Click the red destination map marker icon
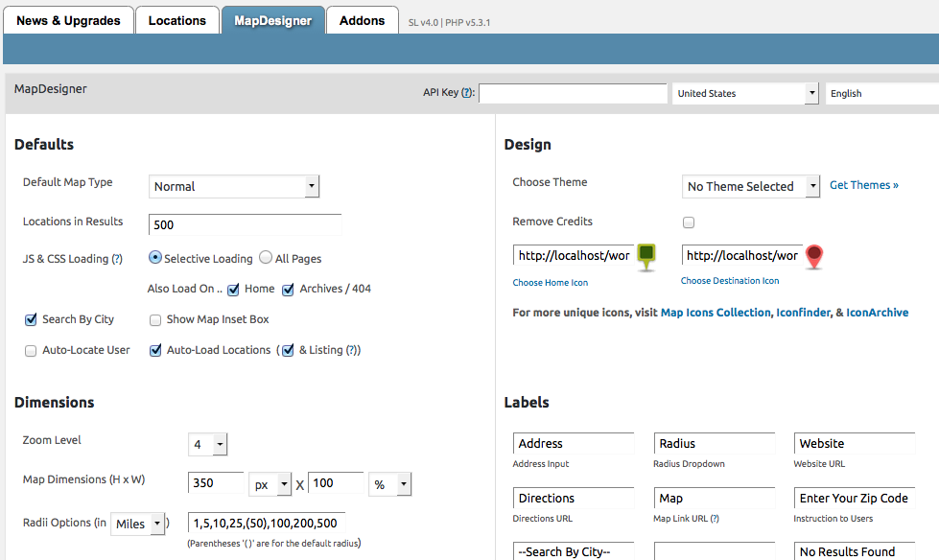The image size is (939, 560). 814,256
